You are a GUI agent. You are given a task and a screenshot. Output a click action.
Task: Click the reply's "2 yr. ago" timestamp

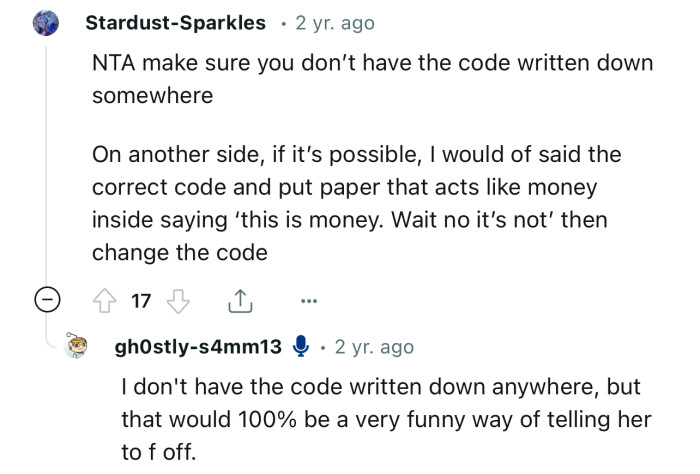tap(374, 347)
